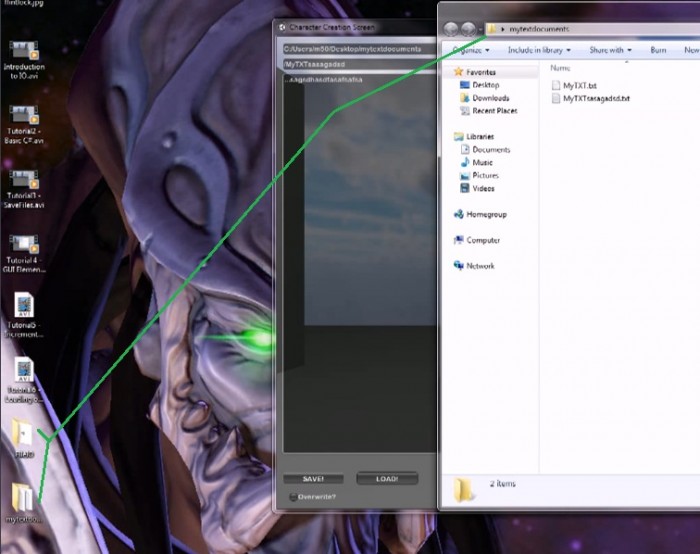Click inside the text content area

(x=360, y=263)
